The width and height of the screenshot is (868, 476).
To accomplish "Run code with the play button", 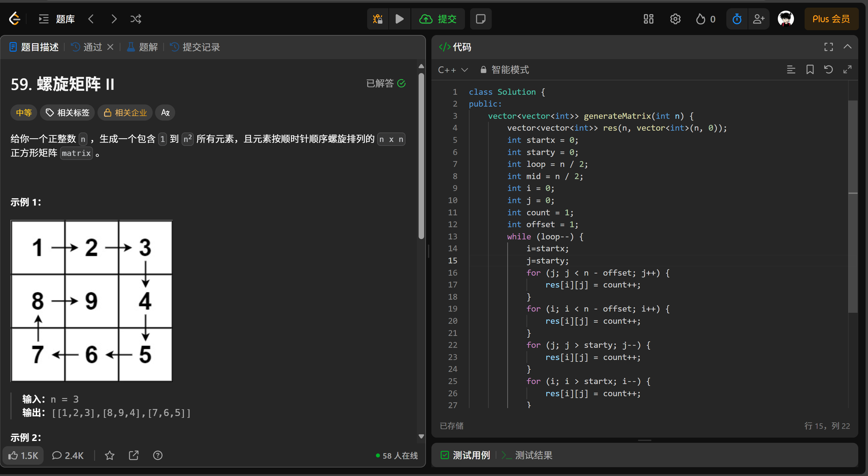I will [x=399, y=19].
